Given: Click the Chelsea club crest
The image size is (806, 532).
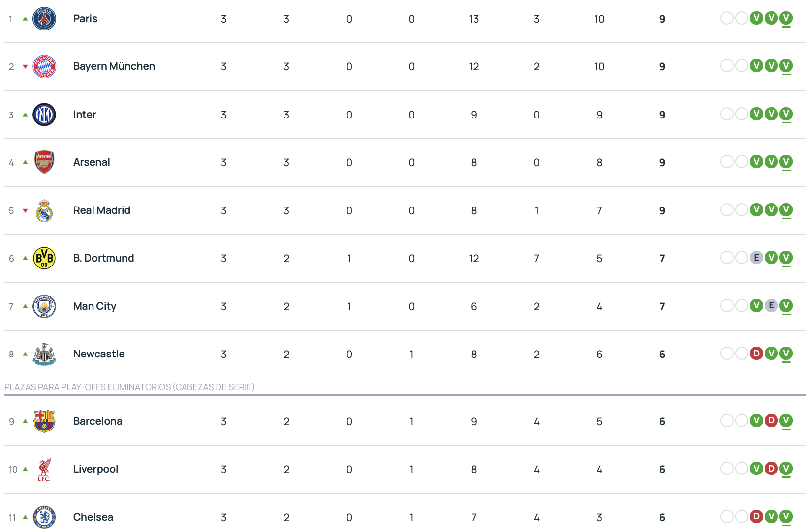Looking at the screenshot, I should [x=44, y=517].
